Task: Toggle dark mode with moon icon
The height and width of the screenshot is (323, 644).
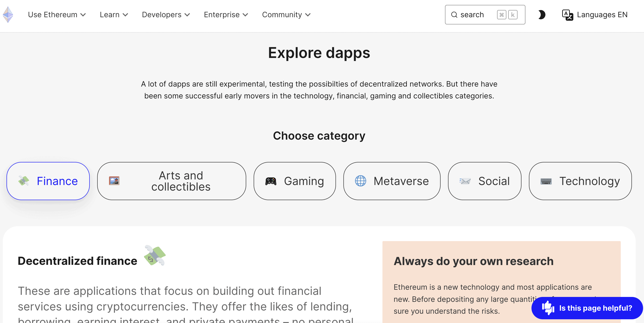Action: click(541, 15)
